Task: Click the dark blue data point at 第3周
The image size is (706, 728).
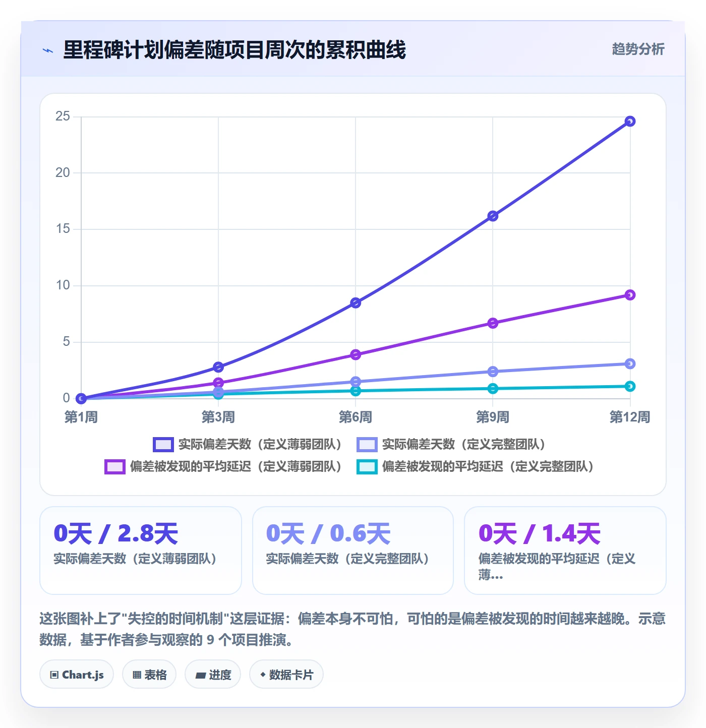Action: point(218,367)
